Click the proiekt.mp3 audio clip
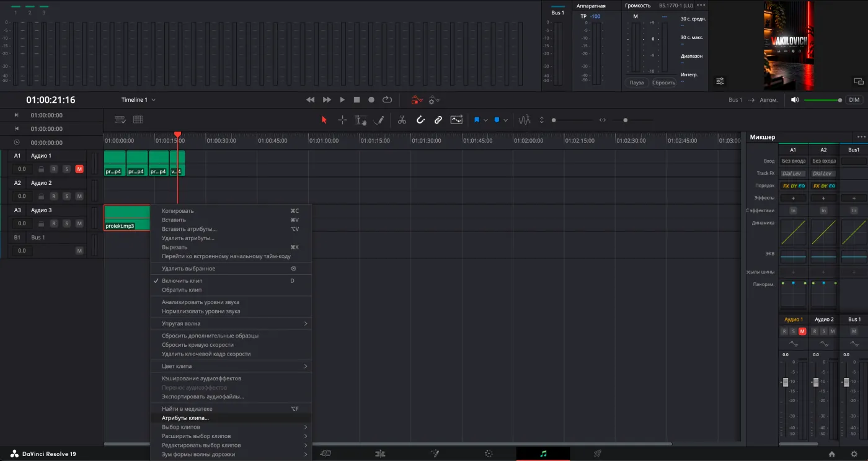The height and width of the screenshot is (461, 868). click(x=127, y=218)
